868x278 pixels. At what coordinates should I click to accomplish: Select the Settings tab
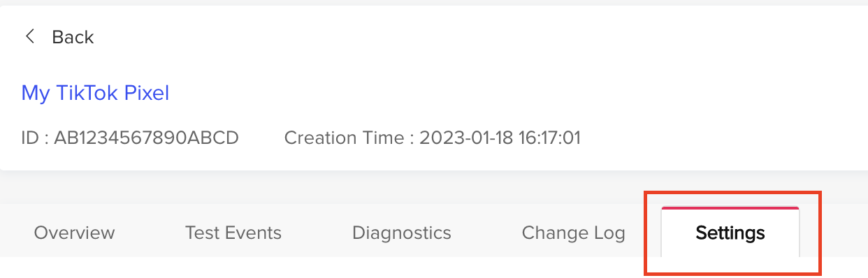(x=730, y=233)
